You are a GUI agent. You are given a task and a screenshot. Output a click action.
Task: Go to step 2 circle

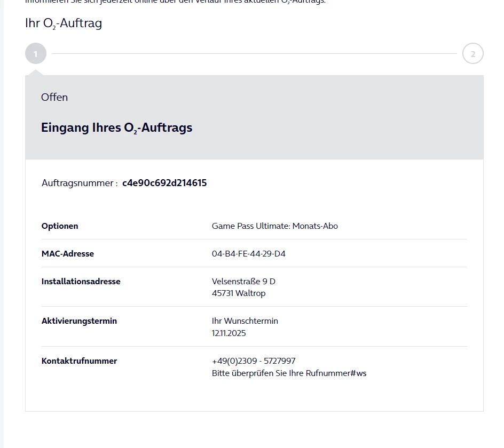tap(472, 54)
